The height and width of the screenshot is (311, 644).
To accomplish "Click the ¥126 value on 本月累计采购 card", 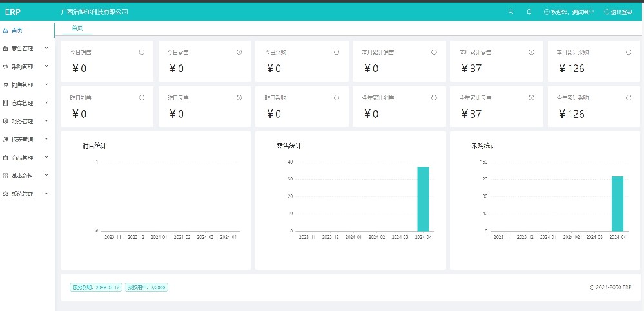I will [571, 68].
